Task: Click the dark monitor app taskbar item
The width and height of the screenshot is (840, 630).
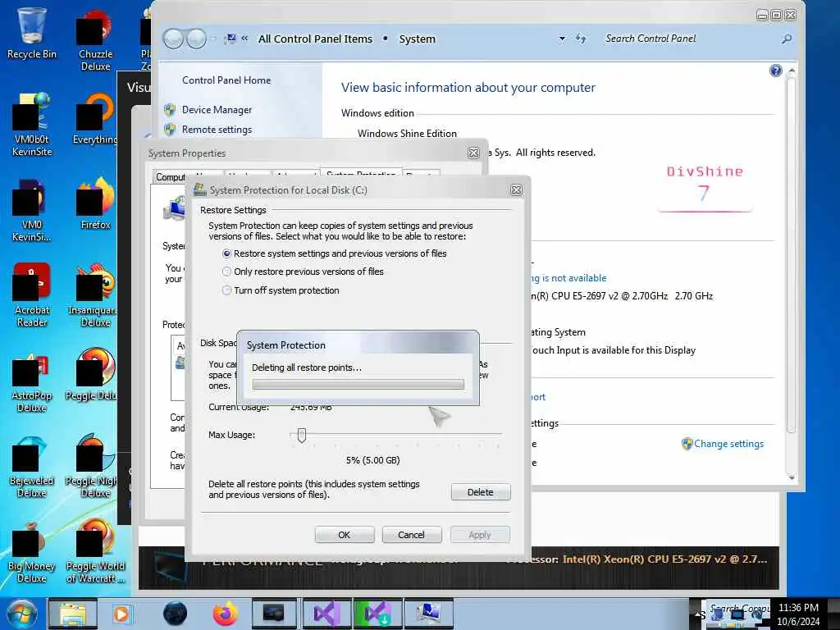Action: (x=273, y=614)
